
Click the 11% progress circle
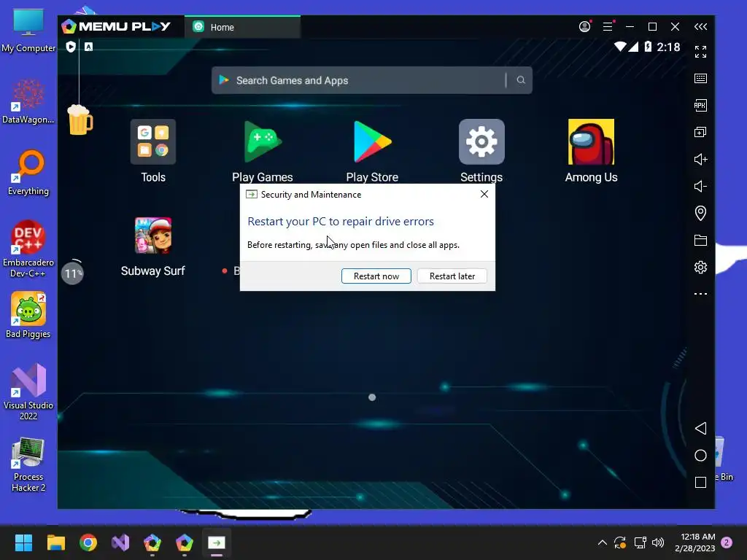[x=72, y=273]
